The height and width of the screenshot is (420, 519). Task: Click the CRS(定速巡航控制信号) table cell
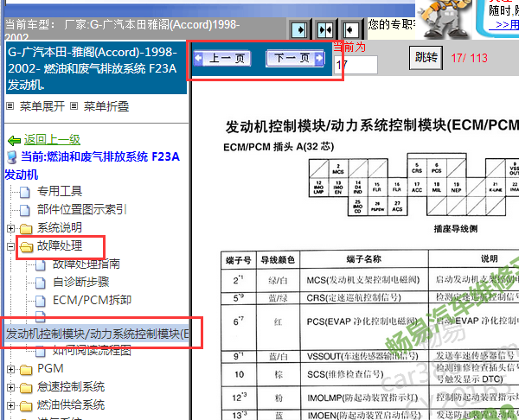tap(364, 298)
